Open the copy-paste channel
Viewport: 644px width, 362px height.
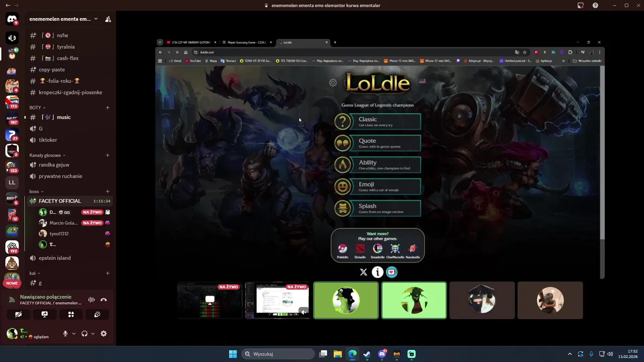point(70,69)
